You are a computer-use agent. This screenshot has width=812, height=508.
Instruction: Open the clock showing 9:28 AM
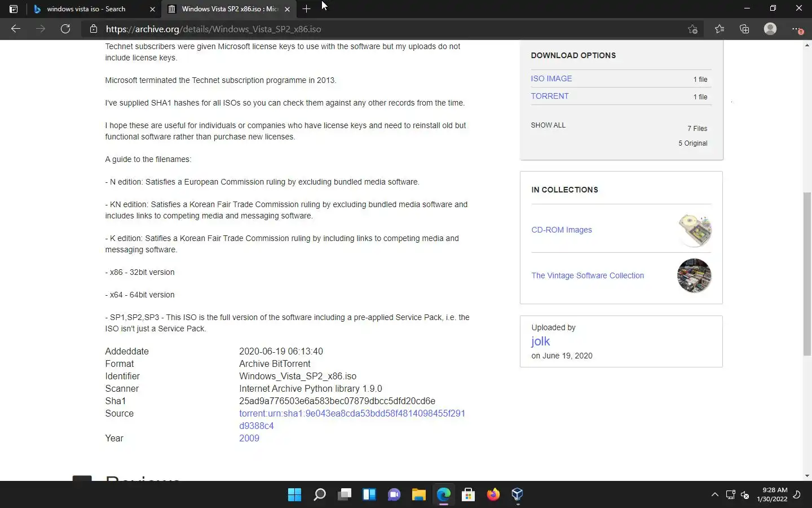tap(772, 494)
